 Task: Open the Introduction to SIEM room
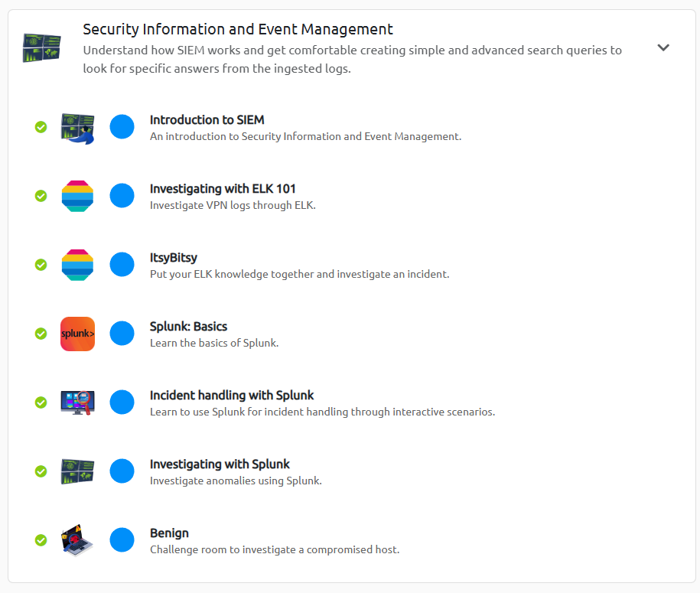[207, 119]
